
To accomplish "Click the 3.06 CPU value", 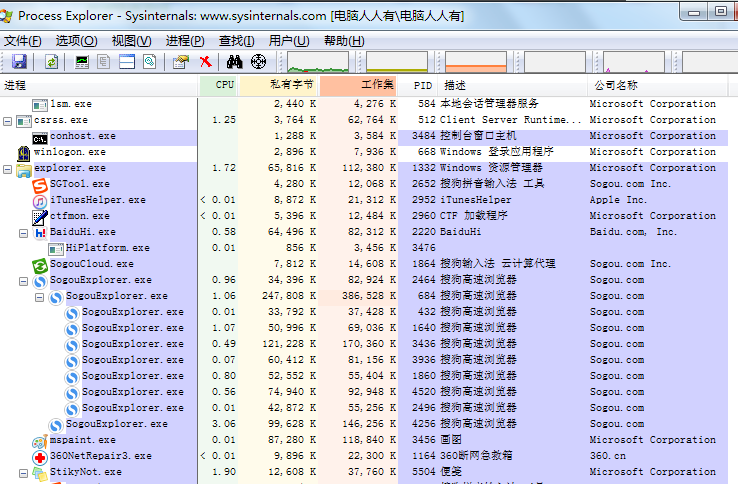I will click(224, 424).
